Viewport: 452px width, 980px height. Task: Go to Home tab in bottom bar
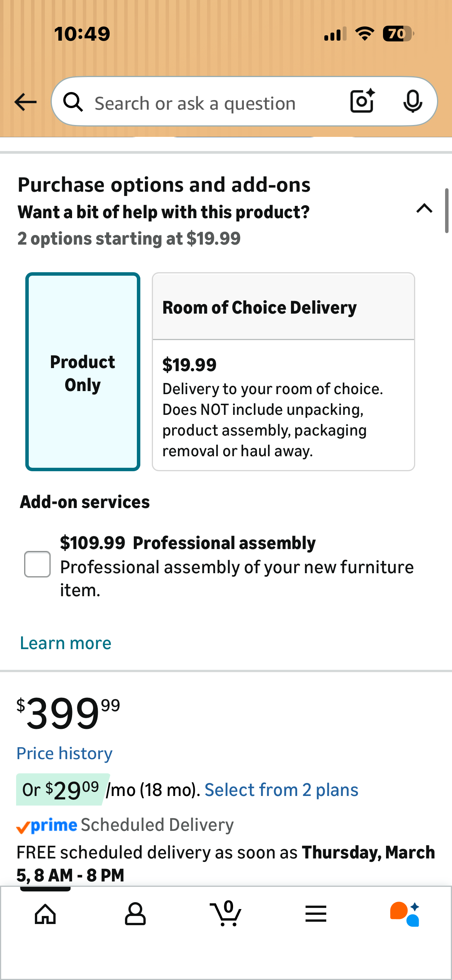(x=45, y=914)
